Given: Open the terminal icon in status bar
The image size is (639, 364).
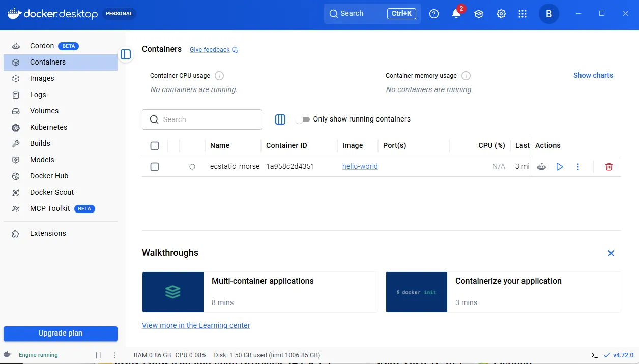Looking at the screenshot, I should tap(594, 355).
